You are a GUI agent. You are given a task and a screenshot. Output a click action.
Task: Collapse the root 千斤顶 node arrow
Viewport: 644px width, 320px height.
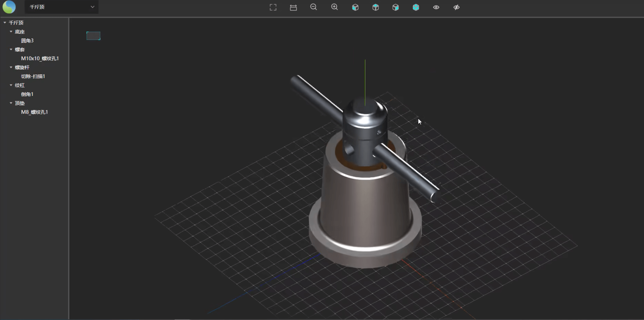[5, 23]
